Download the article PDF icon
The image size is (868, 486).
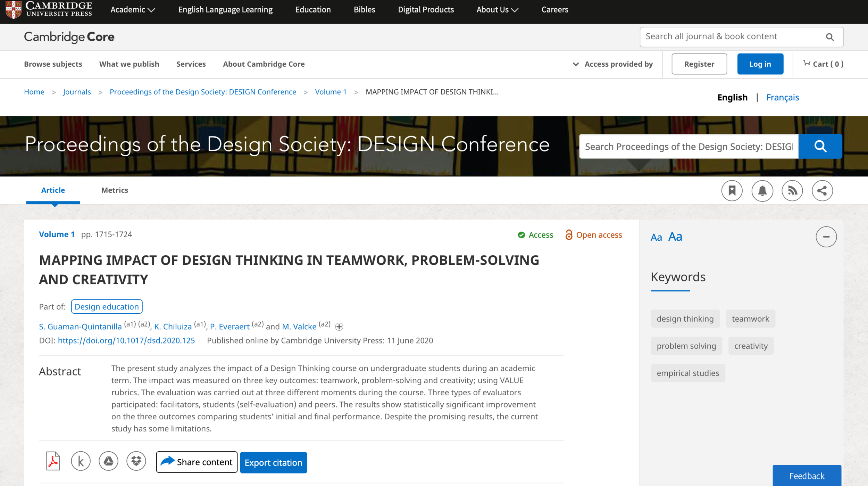pyautogui.click(x=53, y=461)
